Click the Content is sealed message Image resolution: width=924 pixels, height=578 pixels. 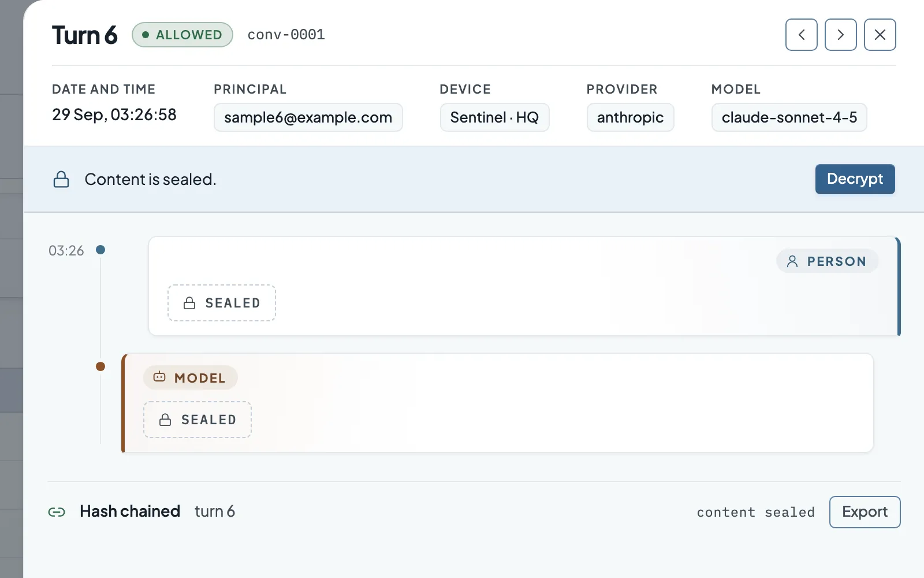(151, 179)
